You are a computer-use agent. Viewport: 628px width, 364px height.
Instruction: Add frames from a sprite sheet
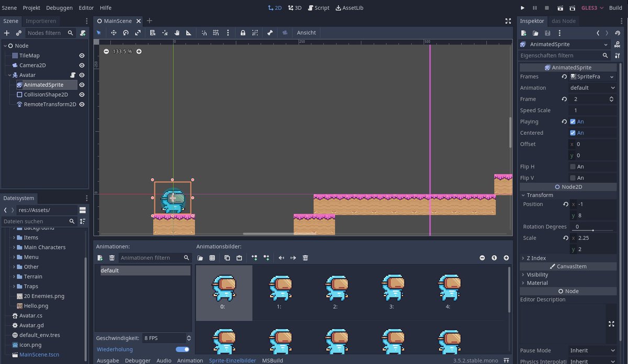tap(212, 257)
